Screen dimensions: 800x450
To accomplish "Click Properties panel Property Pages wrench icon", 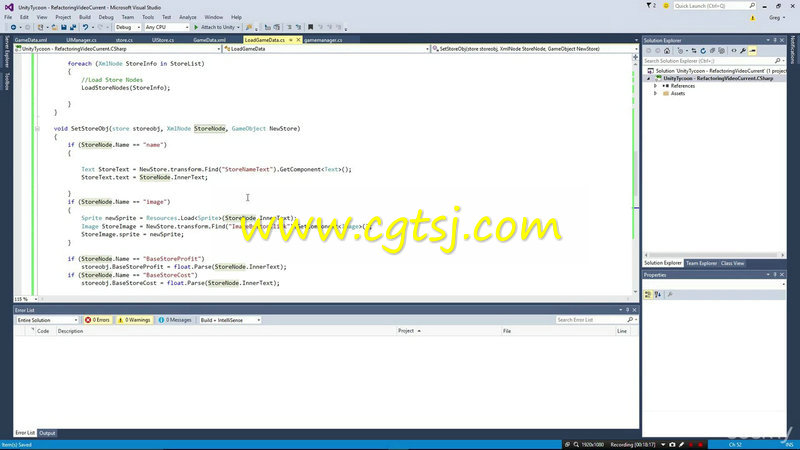I will coord(670,294).
